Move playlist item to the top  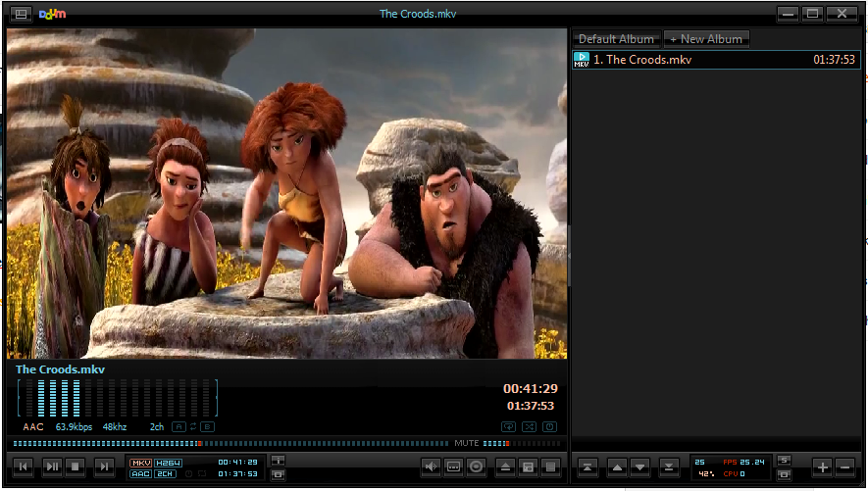coord(587,467)
